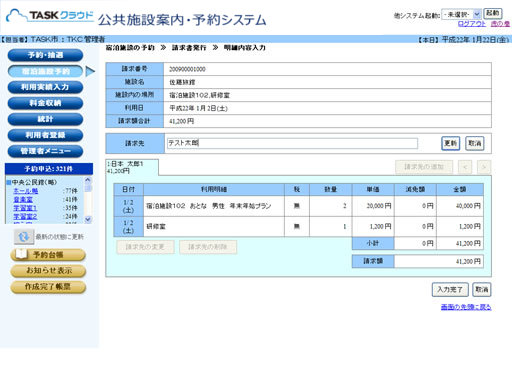Click the ホール link in reservation list
The image size is (512, 384).
tap(25, 191)
